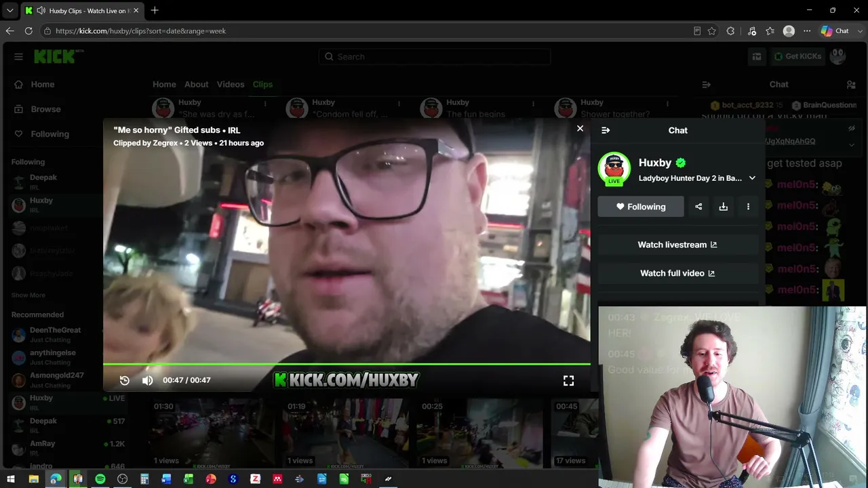Launch Spotify from the taskbar
This screenshot has width=868, height=488.
pos(100,479)
